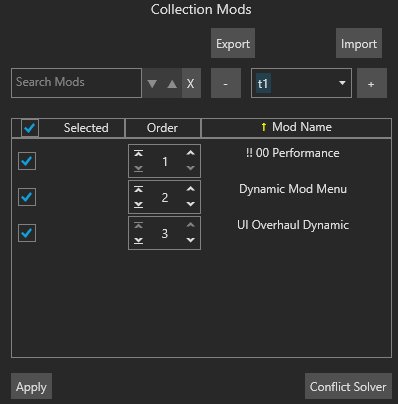The image size is (398, 404).
Task: Edit order number 3 field
Action: tap(165, 234)
